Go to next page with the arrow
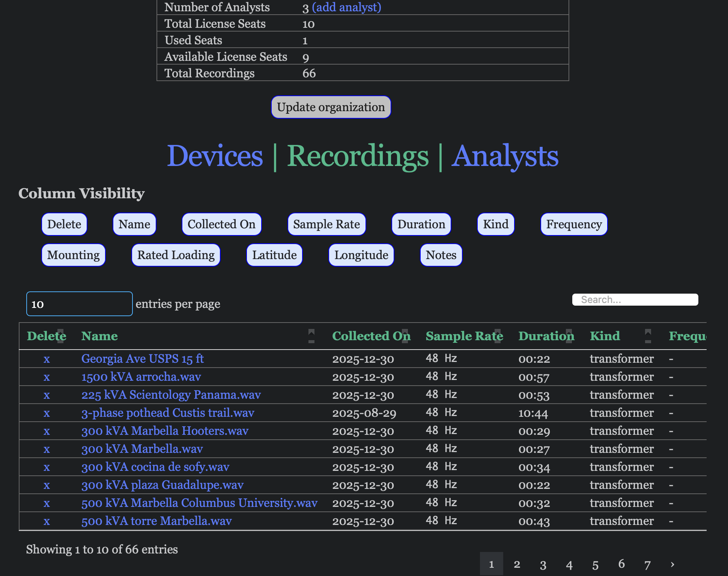This screenshot has width=728, height=576. click(672, 564)
